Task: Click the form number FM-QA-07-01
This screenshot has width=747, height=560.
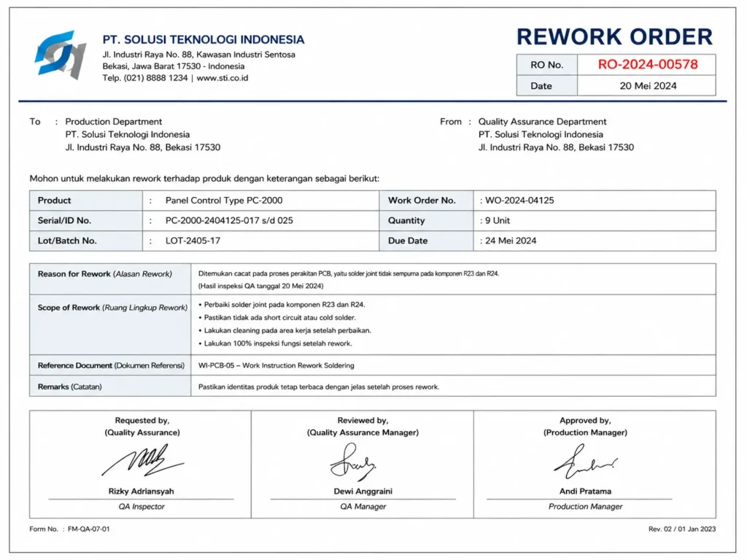Action: (x=88, y=529)
